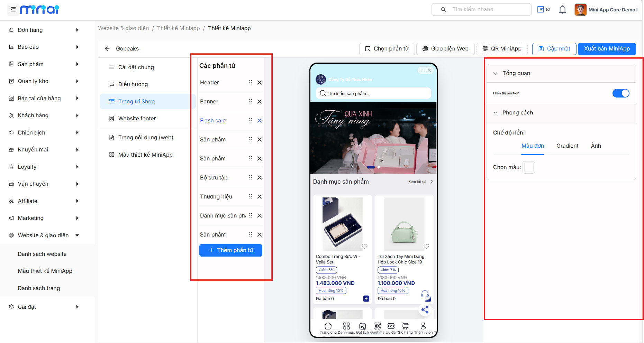
Task: Click the Website & giao diện breadcrumb
Action: point(124,28)
